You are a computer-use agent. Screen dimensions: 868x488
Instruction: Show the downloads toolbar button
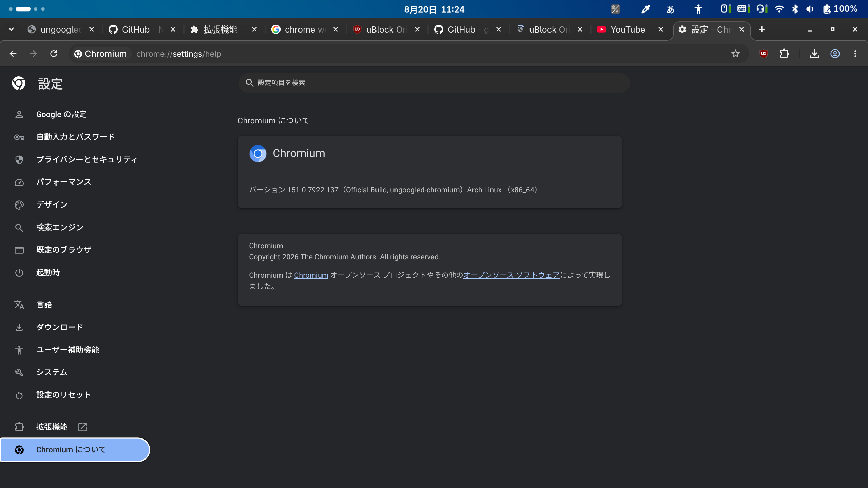coord(814,54)
